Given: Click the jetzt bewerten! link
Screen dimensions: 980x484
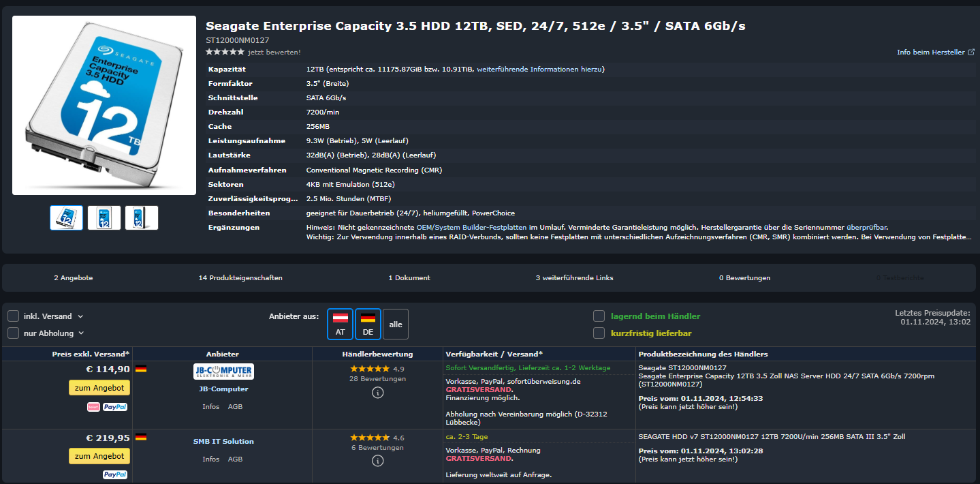Looking at the screenshot, I should tap(274, 52).
